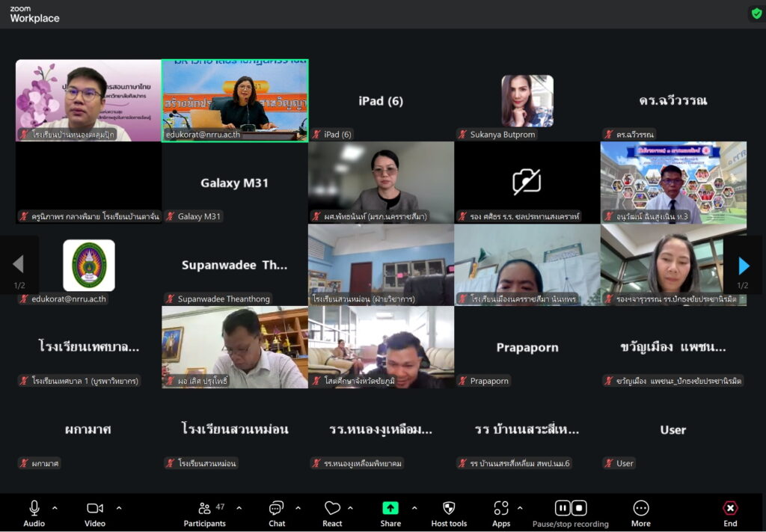Viewport: 766px width, 532px height.
Task: Expand audio options arrow next to Audio
Action: (x=58, y=508)
